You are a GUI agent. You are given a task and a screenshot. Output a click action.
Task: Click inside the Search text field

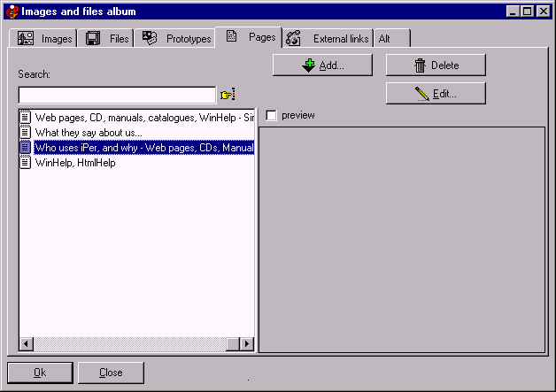tap(117, 94)
